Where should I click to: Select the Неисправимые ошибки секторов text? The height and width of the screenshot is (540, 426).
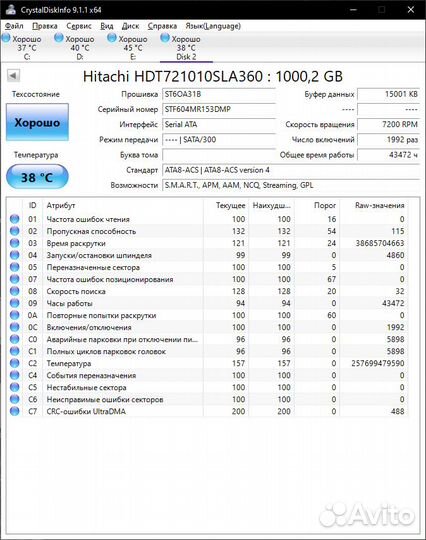pos(105,399)
